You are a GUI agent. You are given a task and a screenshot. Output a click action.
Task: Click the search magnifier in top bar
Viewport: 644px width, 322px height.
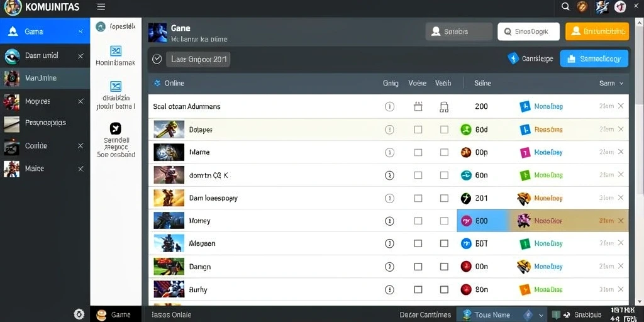coord(565,6)
